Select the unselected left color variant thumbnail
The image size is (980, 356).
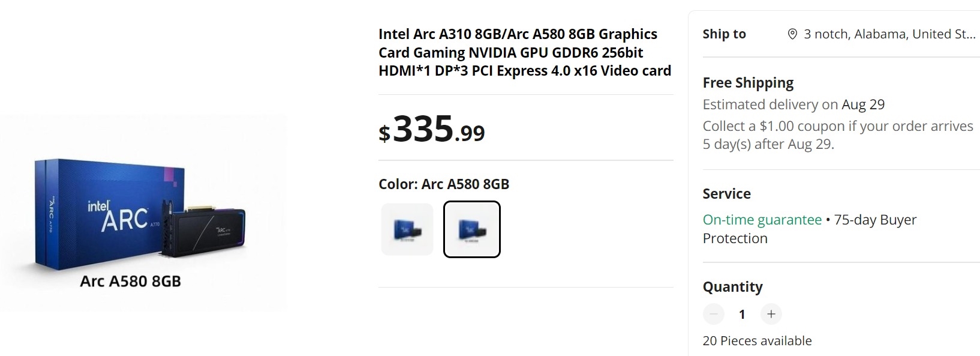(x=407, y=229)
